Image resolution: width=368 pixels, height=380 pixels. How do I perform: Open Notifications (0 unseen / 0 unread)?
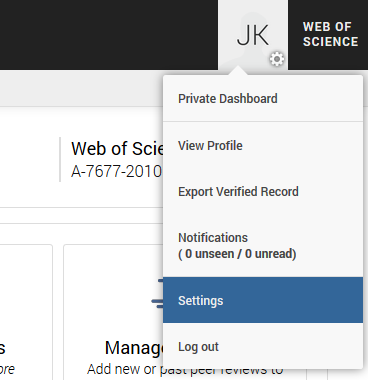263,246
